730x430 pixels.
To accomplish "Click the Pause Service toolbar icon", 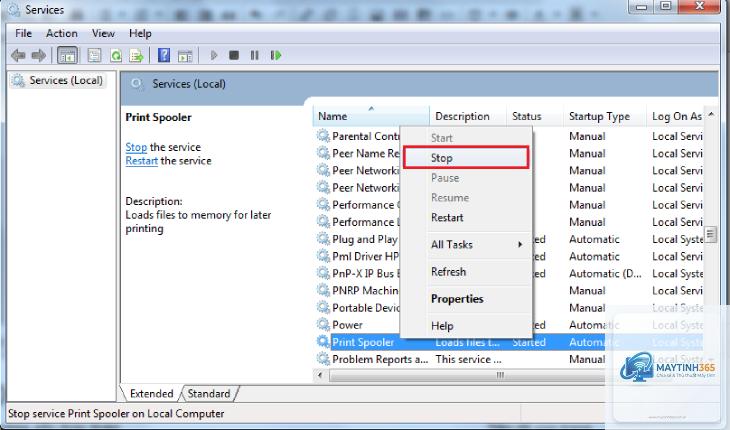I will tap(254, 55).
